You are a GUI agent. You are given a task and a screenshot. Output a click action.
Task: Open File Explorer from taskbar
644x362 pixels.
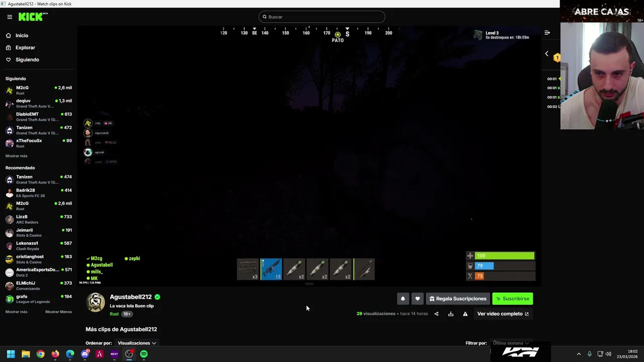26,354
